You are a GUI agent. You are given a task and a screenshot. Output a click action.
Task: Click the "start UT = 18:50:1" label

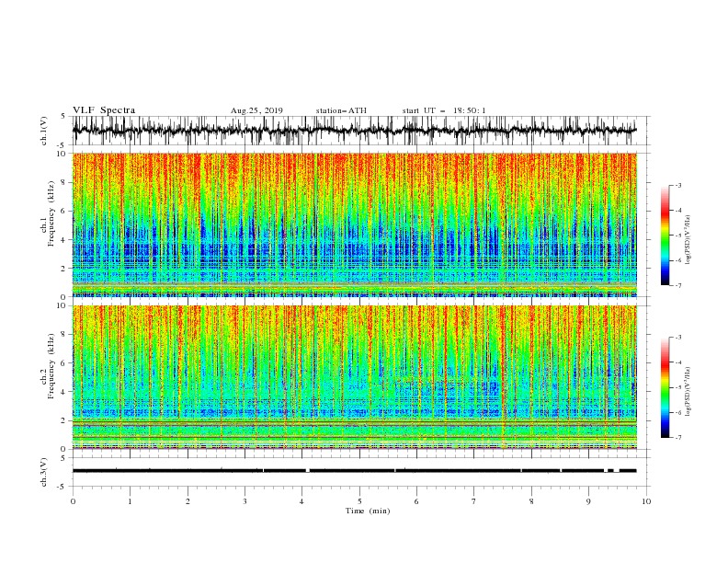tap(444, 110)
